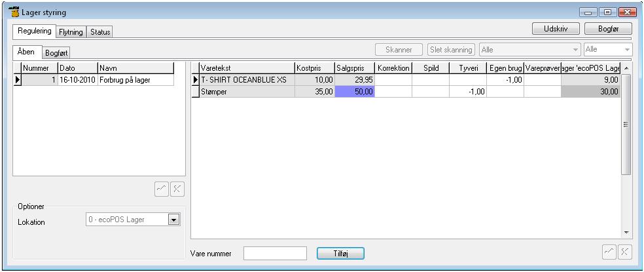The height and width of the screenshot is (272, 644).
Task: Click the confirm checkmark icon below the item grid
Action: tap(609, 252)
